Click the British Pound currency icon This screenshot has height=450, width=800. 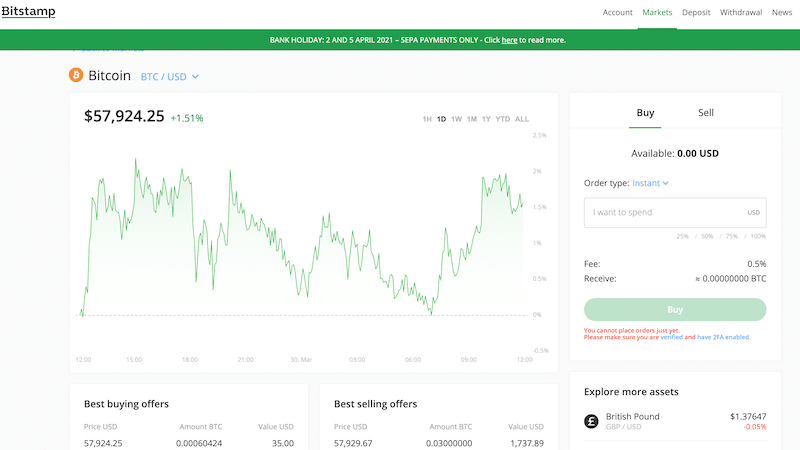pyautogui.click(x=591, y=421)
